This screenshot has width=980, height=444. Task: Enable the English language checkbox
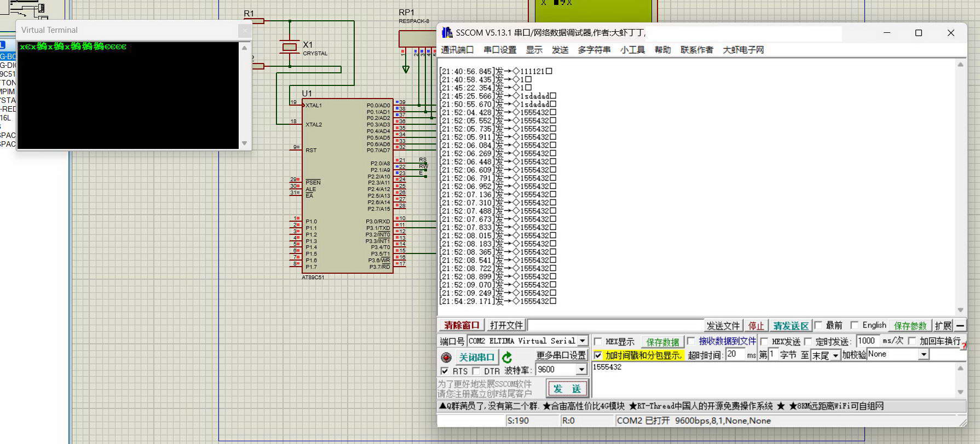point(854,325)
